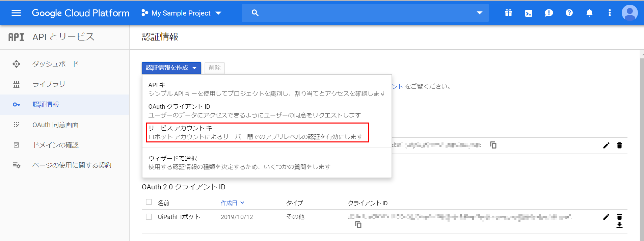The width and height of the screenshot is (644, 241).
Task: Expand the search bar dropdown arrow
Action: [479, 13]
